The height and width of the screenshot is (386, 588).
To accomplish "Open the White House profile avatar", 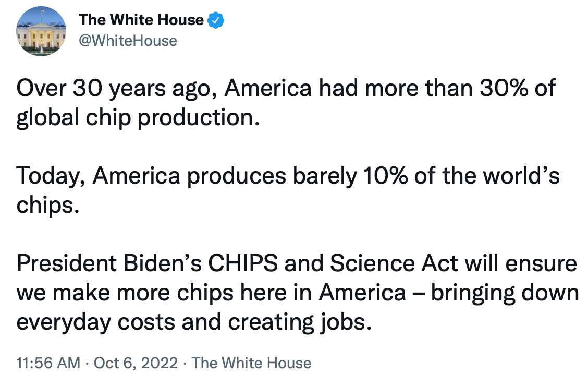I will click(x=41, y=31).
